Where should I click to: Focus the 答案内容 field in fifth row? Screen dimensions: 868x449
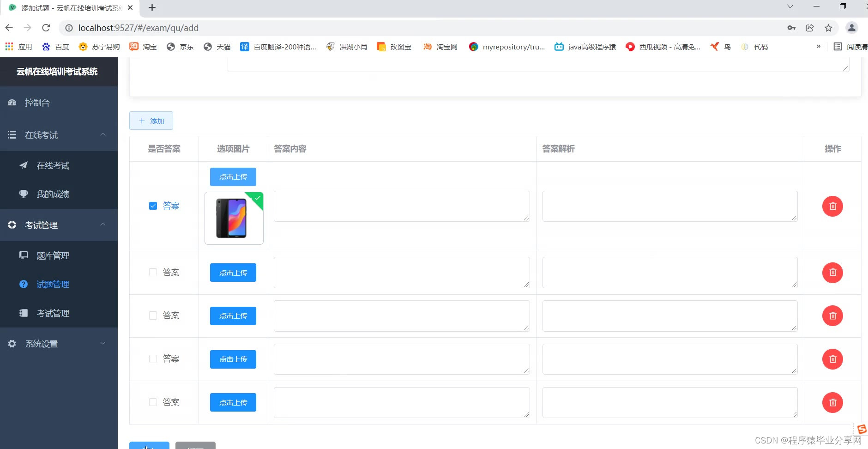pos(402,402)
